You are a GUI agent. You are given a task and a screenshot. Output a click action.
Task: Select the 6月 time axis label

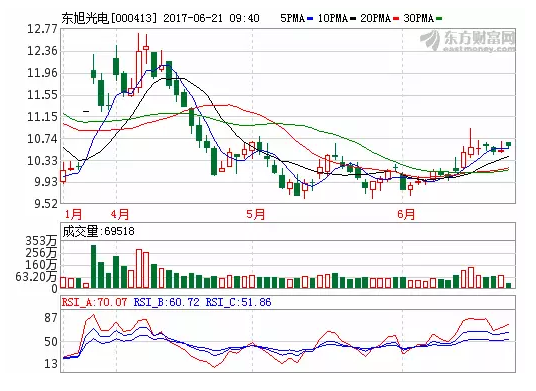point(406,214)
